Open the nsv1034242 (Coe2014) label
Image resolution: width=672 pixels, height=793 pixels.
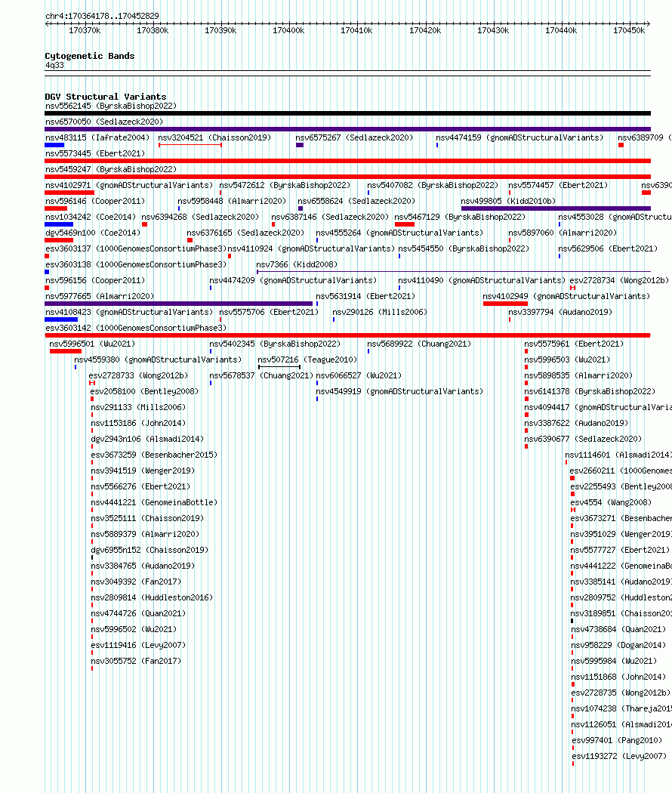[91, 217]
